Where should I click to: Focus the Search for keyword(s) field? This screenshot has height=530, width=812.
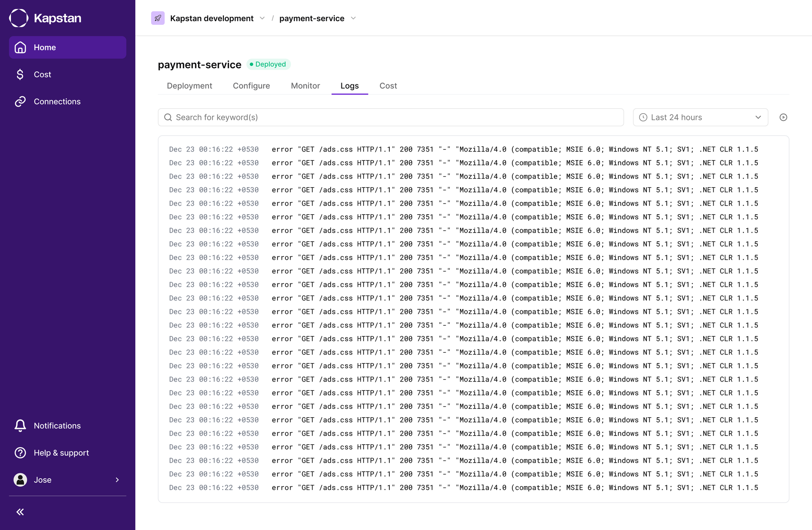(x=391, y=117)
